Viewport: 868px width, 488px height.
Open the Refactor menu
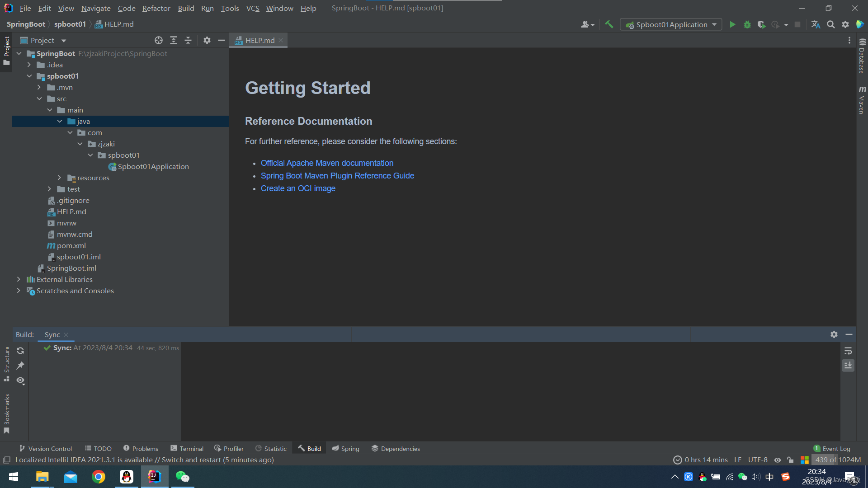pos(156,8)
